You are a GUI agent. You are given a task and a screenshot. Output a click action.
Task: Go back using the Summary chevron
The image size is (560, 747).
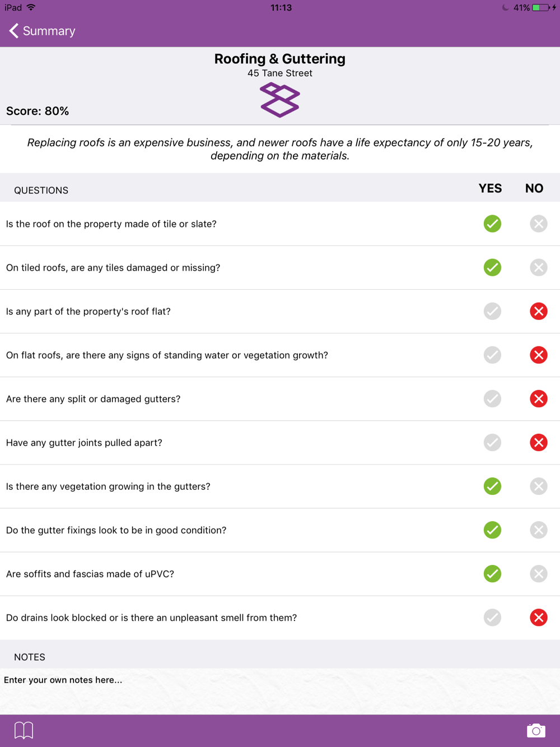[14, 31]
